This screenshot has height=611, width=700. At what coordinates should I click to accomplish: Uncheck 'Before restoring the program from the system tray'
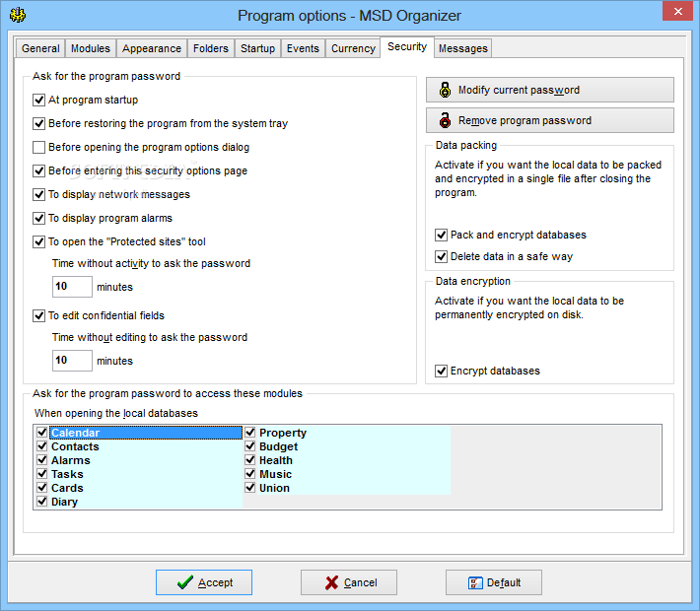pyautogui.click(x=38, y=123)
